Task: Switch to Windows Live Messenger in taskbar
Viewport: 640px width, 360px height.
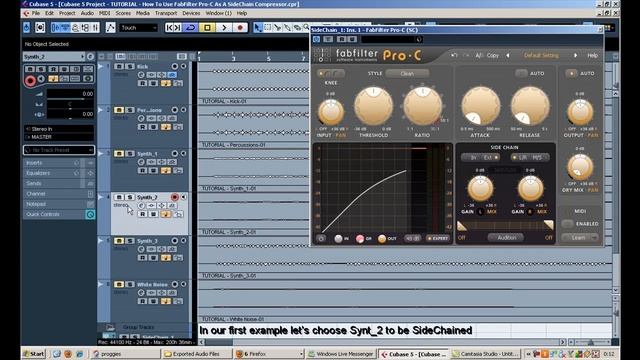Action: tap(340, 354)
